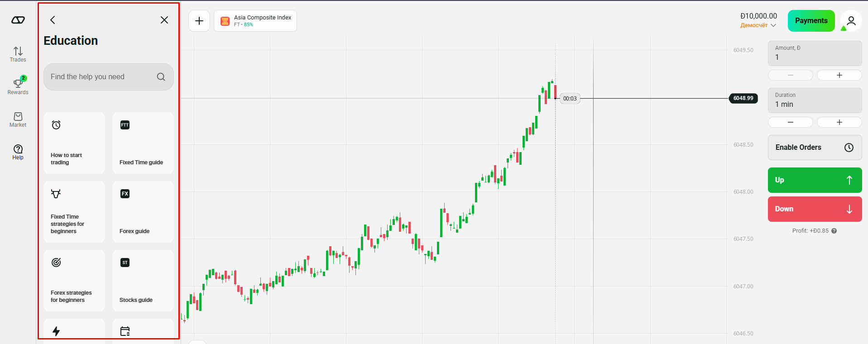This screenshot has height=344, width=868.
Task: Close the Education panel
Action: point(164,20)
